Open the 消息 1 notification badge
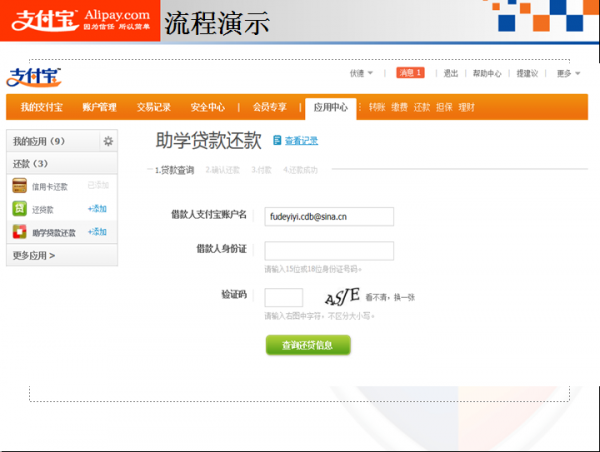The height and width of the screenshot is (452, 600). click(x=410, y=73)
